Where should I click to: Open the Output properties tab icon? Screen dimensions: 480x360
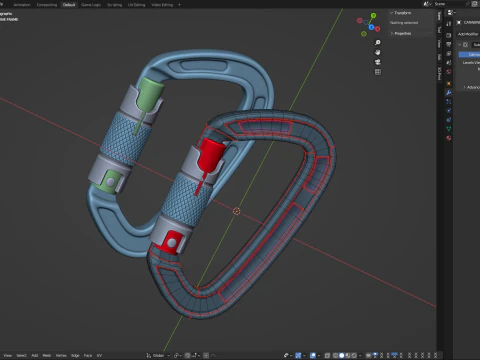coord(449,44)
